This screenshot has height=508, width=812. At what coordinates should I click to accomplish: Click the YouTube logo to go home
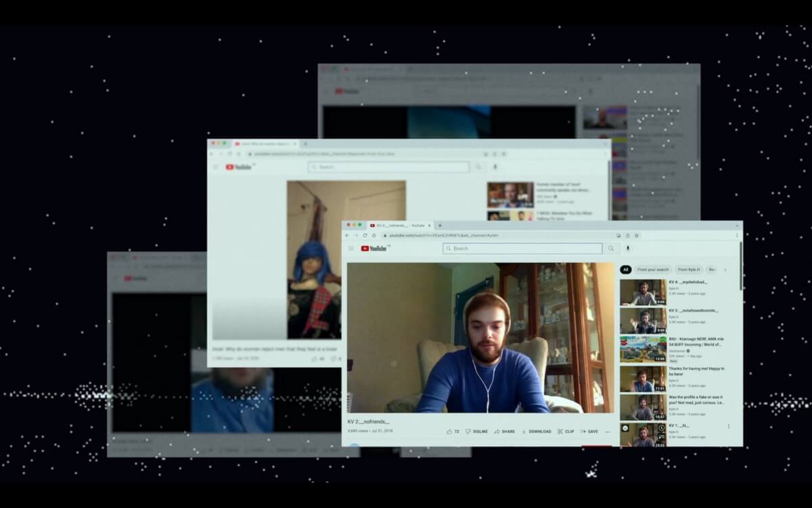point(371,248)
